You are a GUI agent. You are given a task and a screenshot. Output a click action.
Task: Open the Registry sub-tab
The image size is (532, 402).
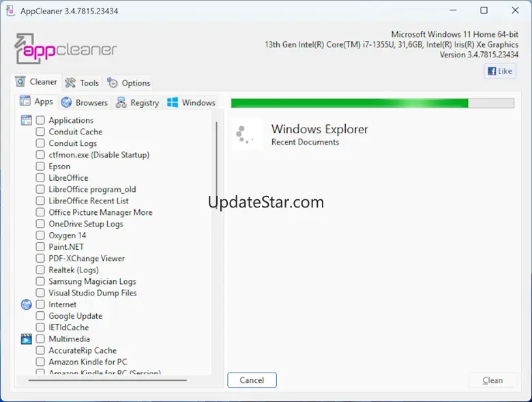pyautogui.click(x=137, y=102)
